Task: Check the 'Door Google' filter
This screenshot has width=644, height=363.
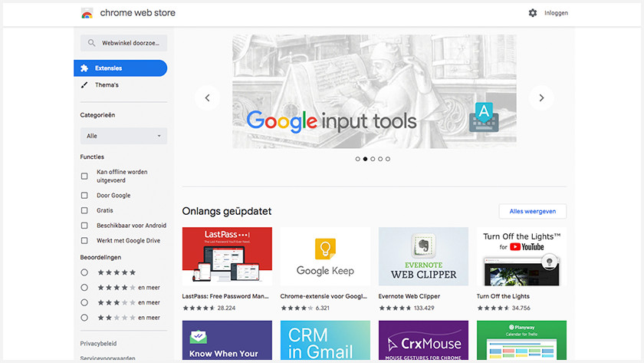Action: pos(84,196)
